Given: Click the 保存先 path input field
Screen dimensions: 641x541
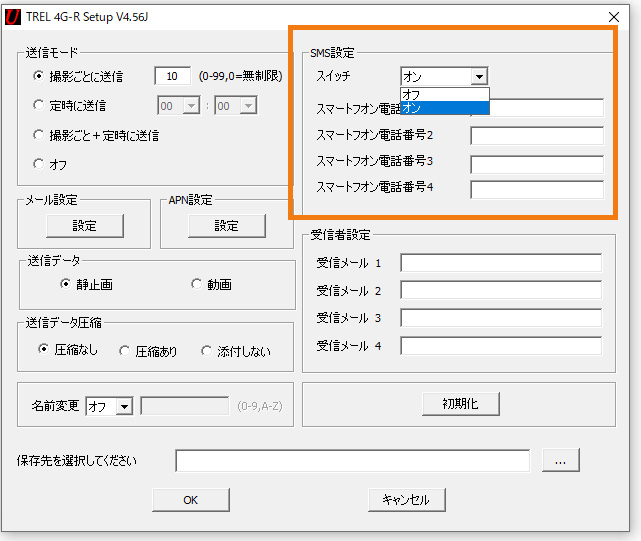Looking at the screenshot, I should pos(352,460).
